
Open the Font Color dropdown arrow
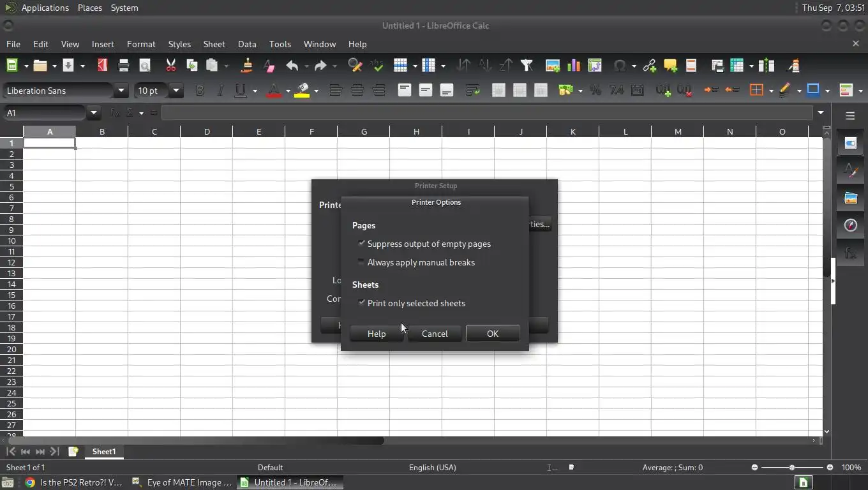(288, 91)
